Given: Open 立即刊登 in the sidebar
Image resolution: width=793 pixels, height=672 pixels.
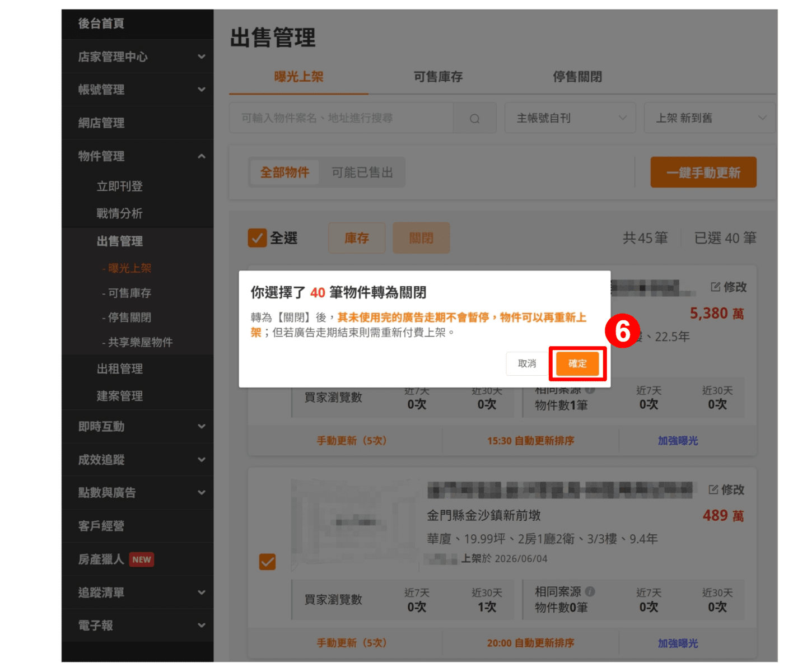Looking at the screenshot, I should point(120,186).
